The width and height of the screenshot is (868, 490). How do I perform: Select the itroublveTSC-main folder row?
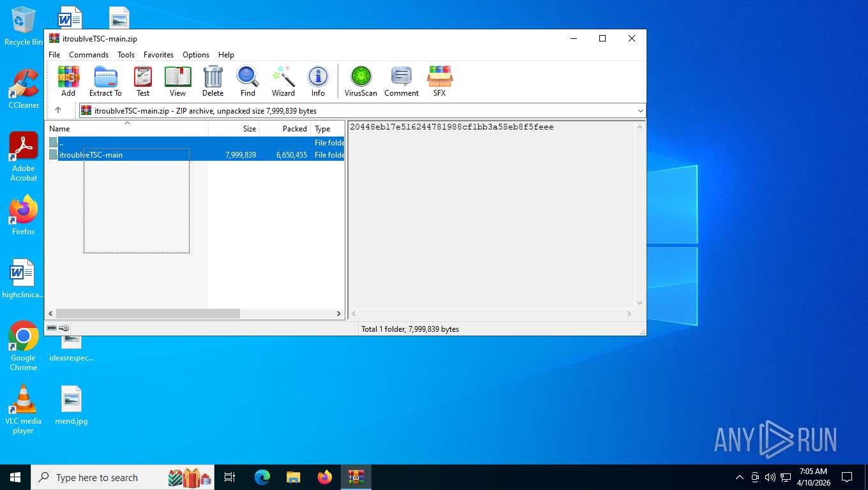point(195,155)
